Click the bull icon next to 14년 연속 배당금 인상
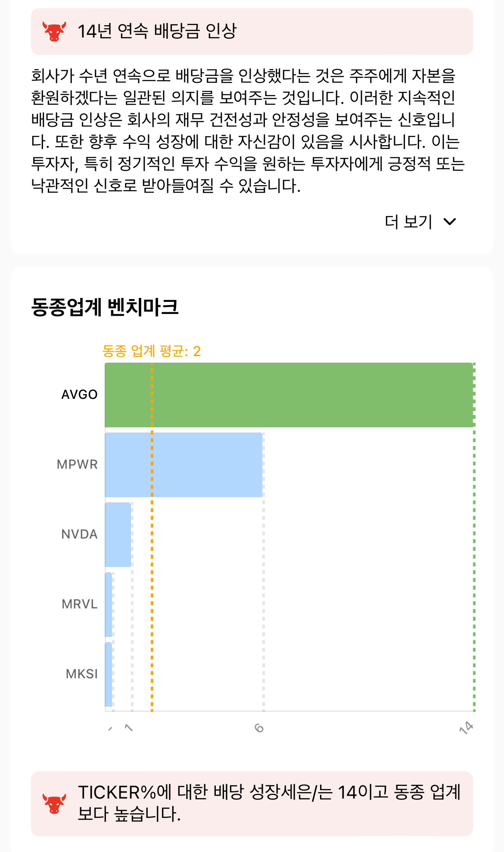Image resolution: width=504 pixels, height=852 pixels. pyautogui.click(x=52, y=29)
